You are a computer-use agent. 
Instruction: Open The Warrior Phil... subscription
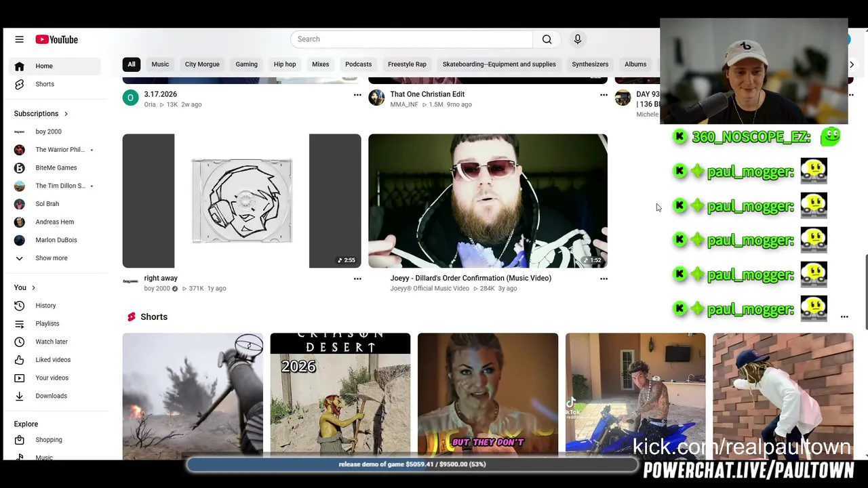tap(55, 150)
